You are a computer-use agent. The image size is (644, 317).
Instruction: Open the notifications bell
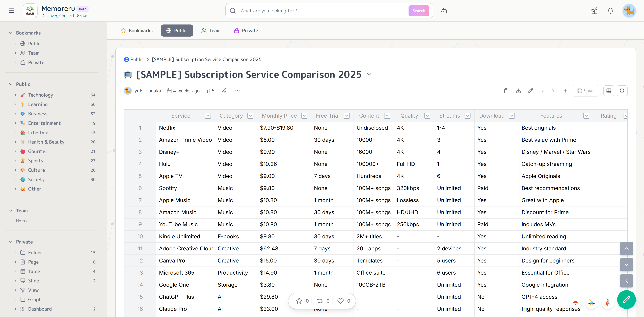[610, 11]
